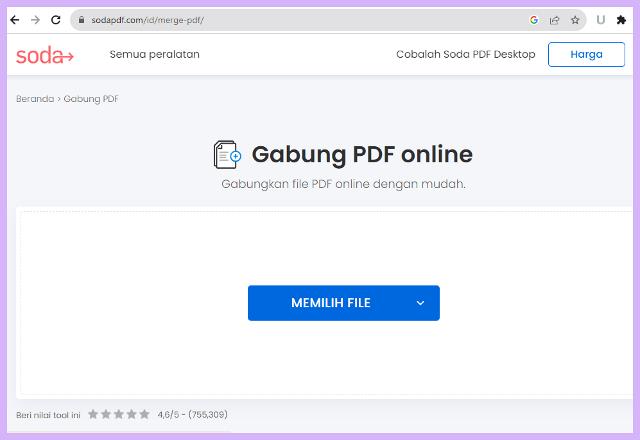Rate the tool with the third star
Viewport: 640px width, 440px height.
[119, 414]
